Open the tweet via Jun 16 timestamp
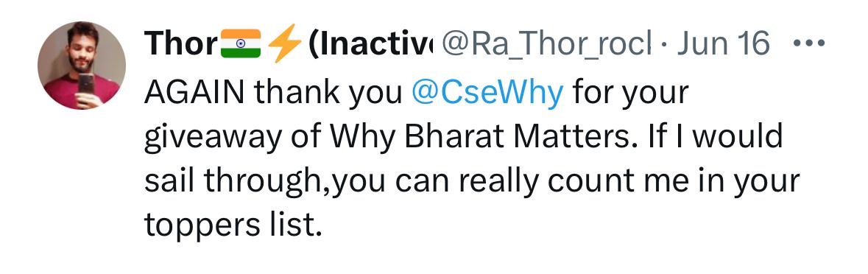The width and height of the screenshot is (868, 274). pyautogui.click(x=724, y=43)
